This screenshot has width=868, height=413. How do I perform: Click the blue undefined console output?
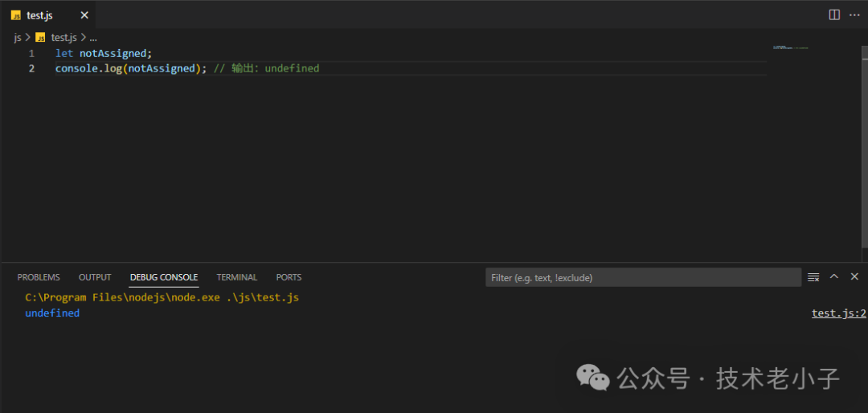pyautogui.click(x=52, y=313)
